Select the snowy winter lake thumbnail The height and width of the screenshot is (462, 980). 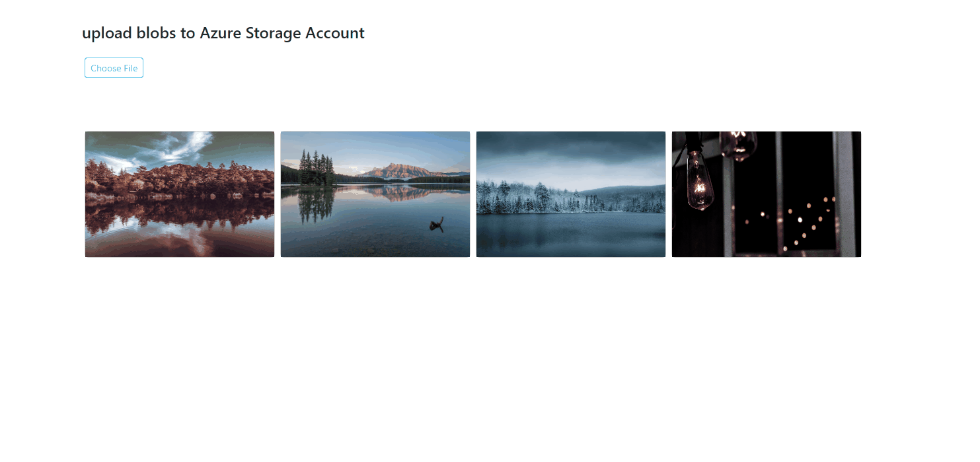571,194
